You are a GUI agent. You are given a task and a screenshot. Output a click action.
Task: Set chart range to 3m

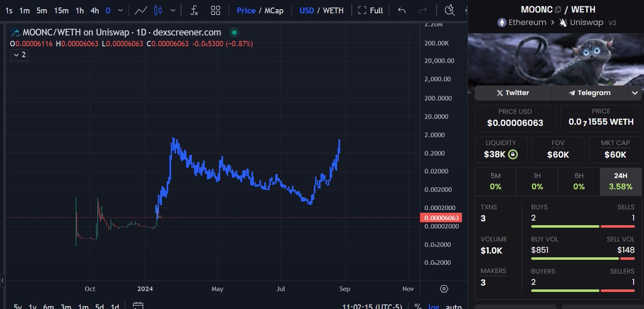click(65, 306)
